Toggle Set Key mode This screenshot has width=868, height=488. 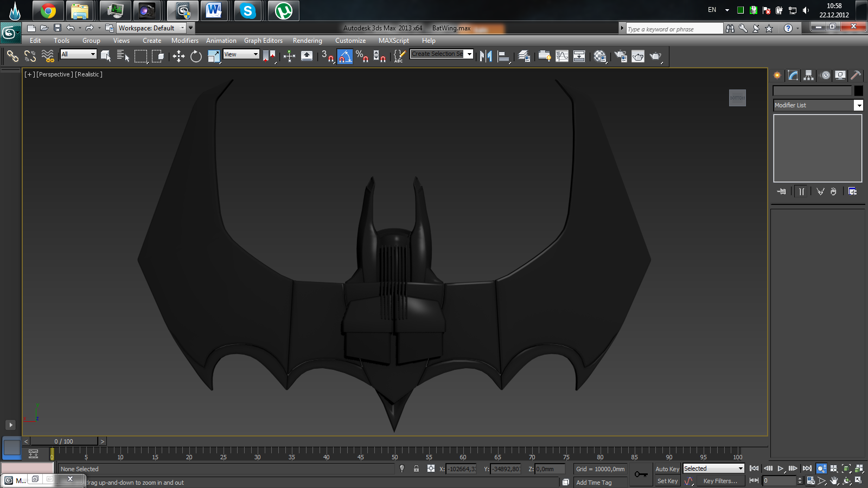pyautogui.click(x=667, y=481)
